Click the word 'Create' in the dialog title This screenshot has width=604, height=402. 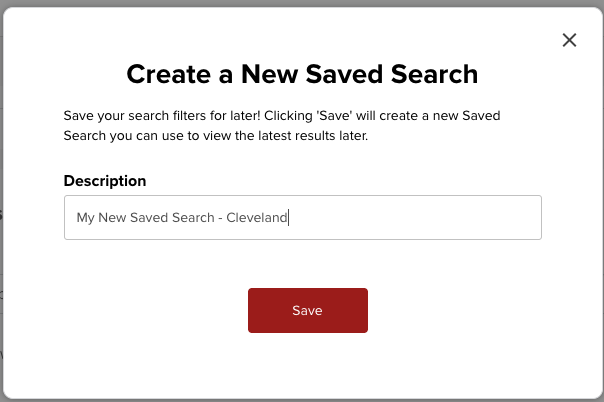coord(166,73)
